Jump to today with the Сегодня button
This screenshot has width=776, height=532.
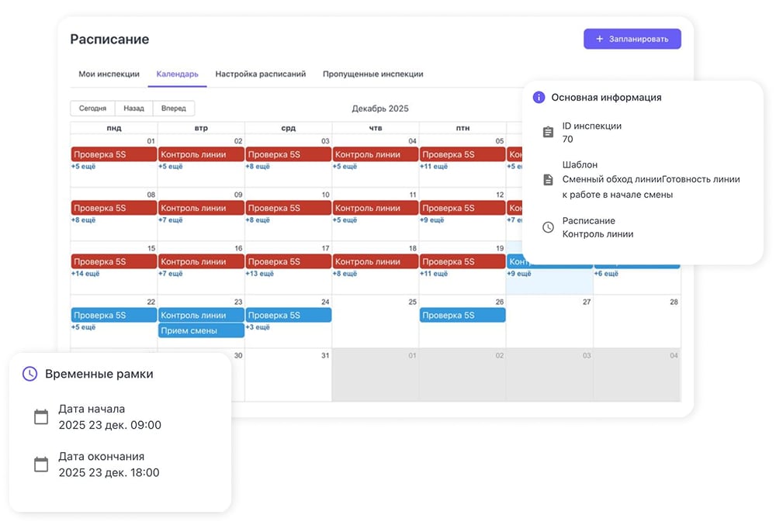pyautogui.click(x=92, y=109)
